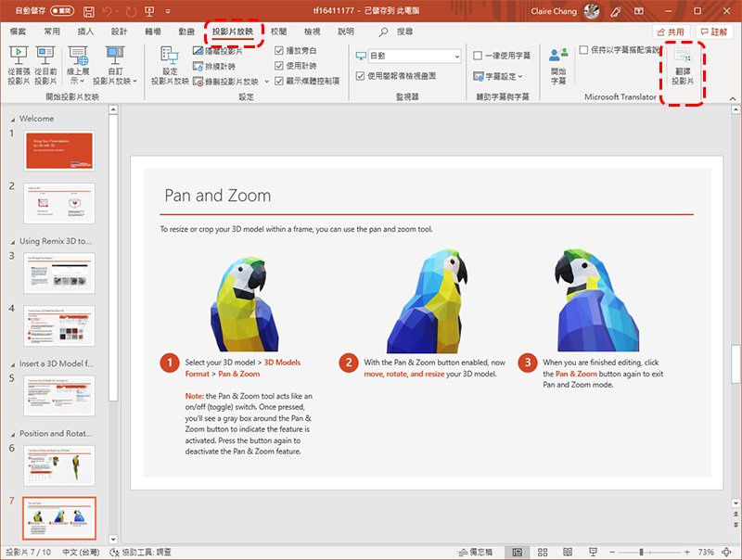The image size is (742, 560).
Task: Select slide 1 thumbnail
Action: [x=59, y=151]
